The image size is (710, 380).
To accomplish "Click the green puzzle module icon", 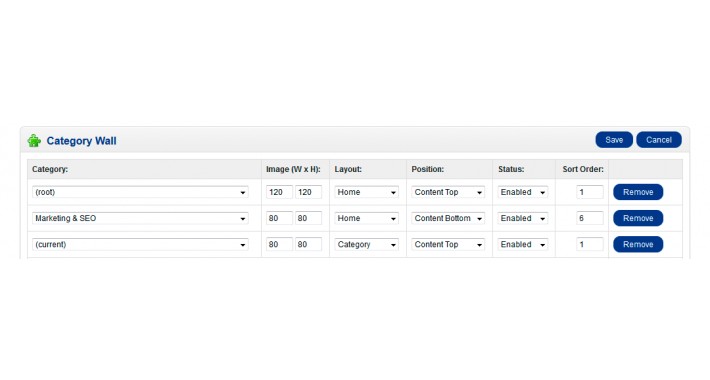I will [x=34, y=141].
